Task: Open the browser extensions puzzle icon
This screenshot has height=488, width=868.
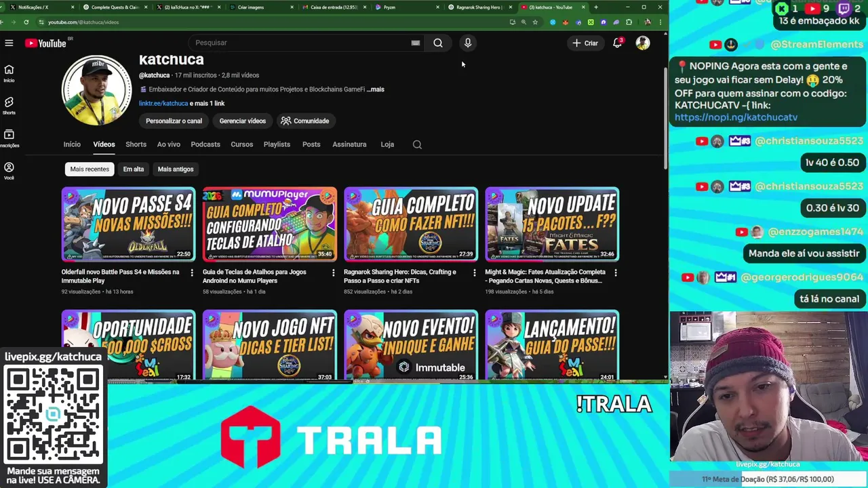Action: coord(629,22)
